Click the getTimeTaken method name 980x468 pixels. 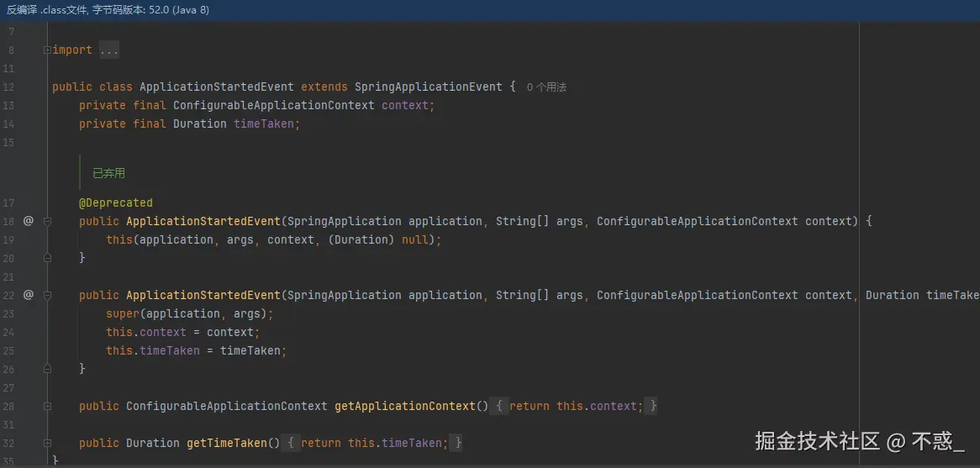[x=227, y=443]
